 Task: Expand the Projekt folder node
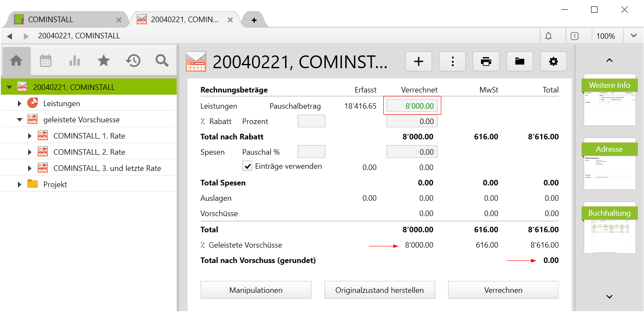[20, 185]
